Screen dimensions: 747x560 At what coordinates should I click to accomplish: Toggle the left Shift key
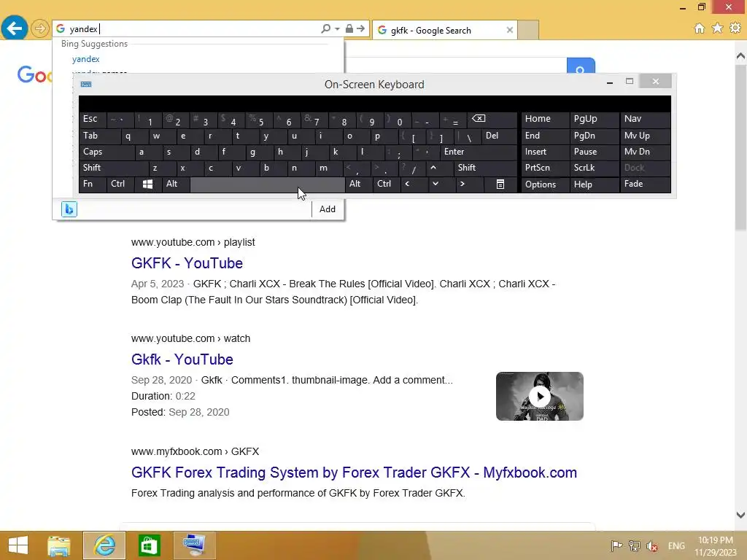click(x=114, y=168)
